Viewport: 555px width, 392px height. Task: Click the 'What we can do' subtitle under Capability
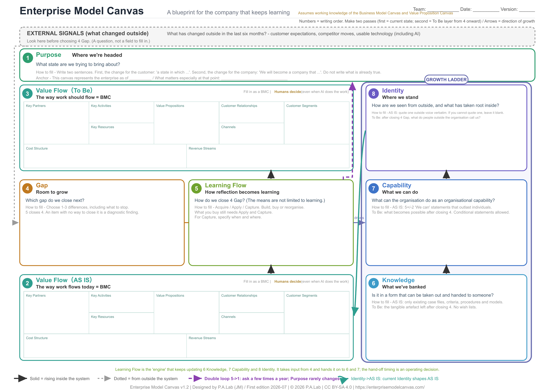(400, 192)
